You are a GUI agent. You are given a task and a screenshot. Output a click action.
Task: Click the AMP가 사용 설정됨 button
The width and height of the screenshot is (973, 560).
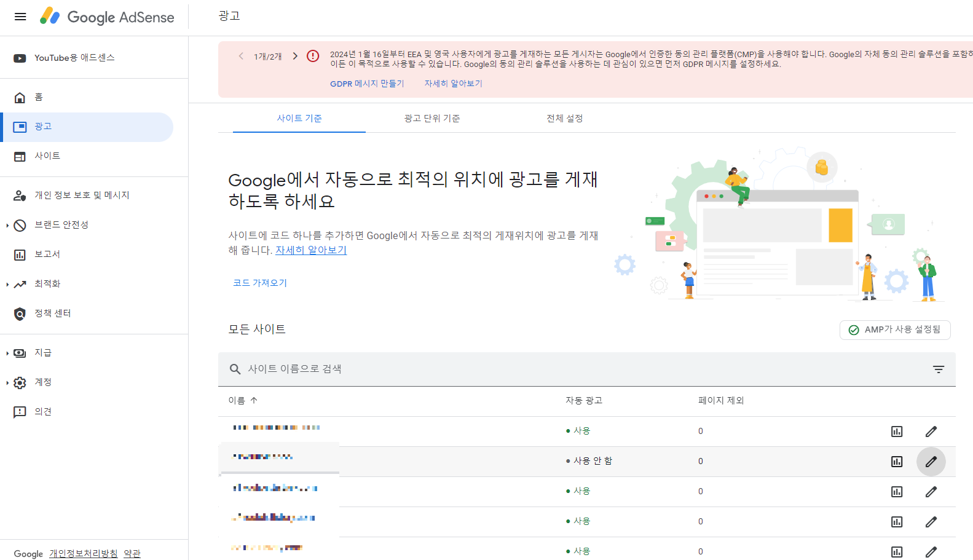(895, 330)
